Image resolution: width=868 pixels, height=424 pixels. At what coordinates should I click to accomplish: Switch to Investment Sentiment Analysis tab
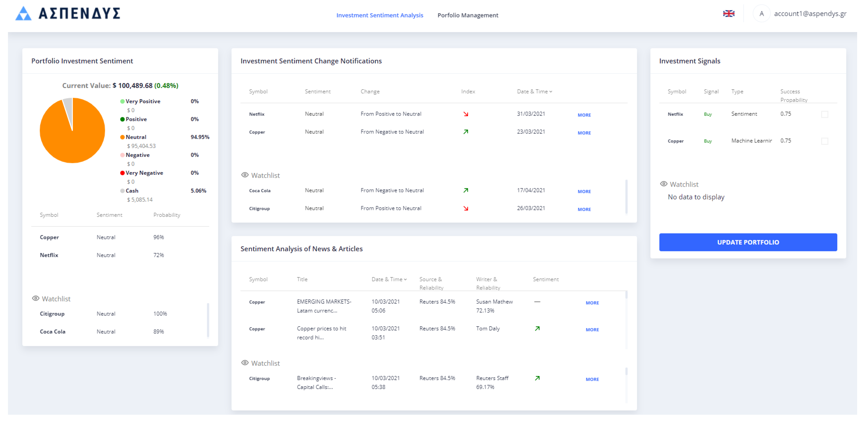point(379,15)
